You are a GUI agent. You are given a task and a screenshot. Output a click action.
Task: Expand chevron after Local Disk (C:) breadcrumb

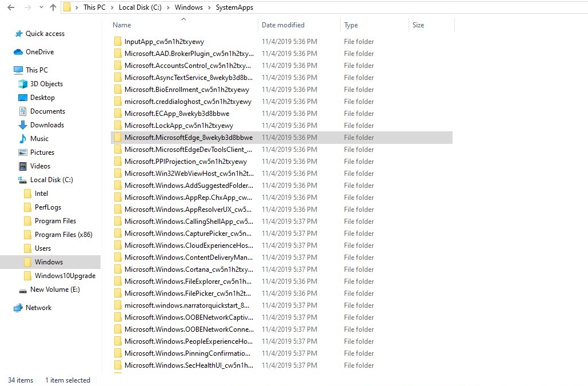click(x=168, y=7)
